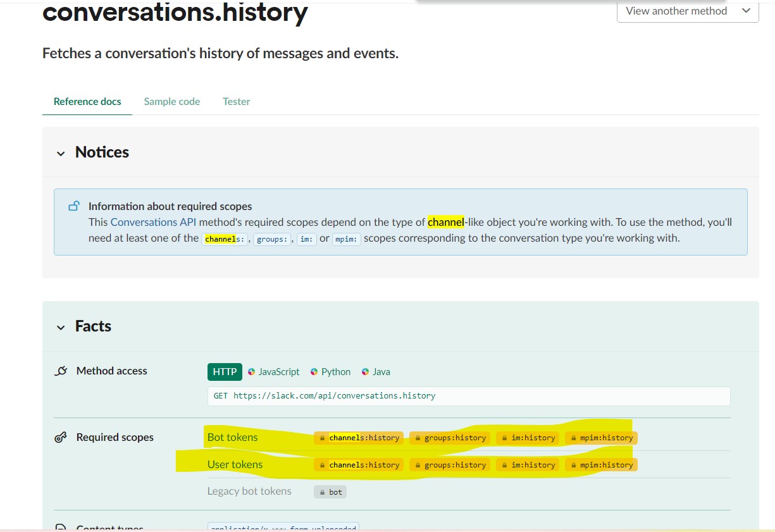
Task: Click the Bot tokens label
Action: click(233, 437)
